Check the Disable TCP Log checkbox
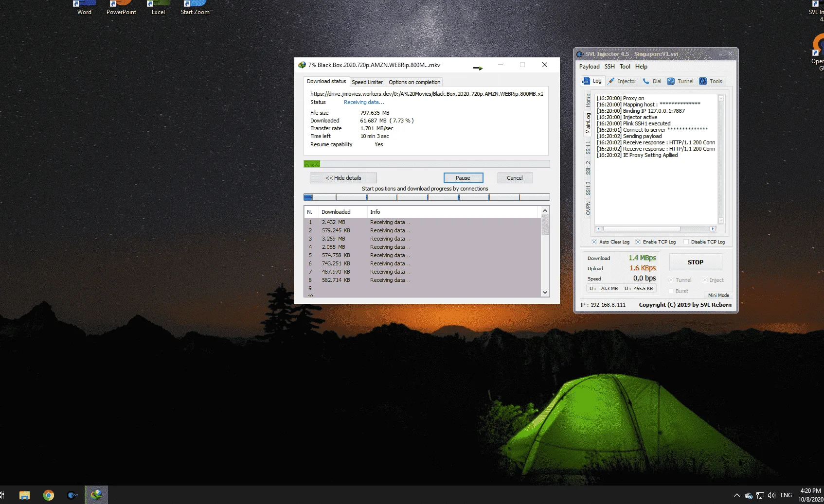This screenshot has width=824, height=504. [x=686, y=242]
